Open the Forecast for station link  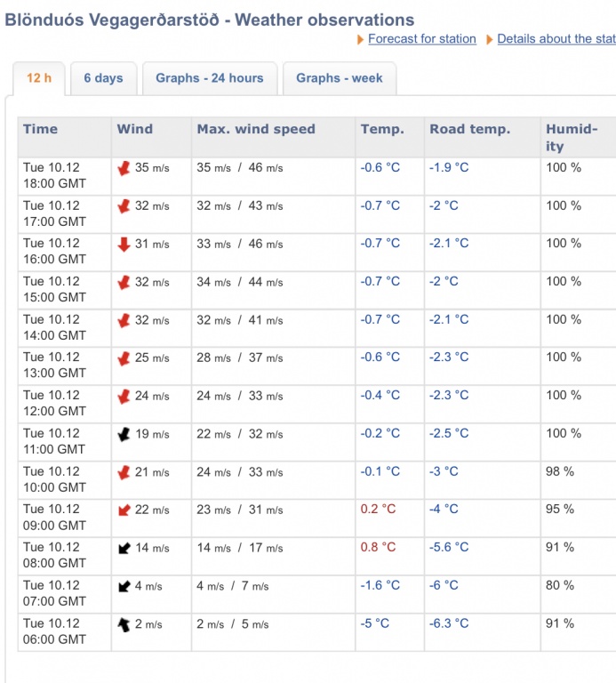pos(421,39)
